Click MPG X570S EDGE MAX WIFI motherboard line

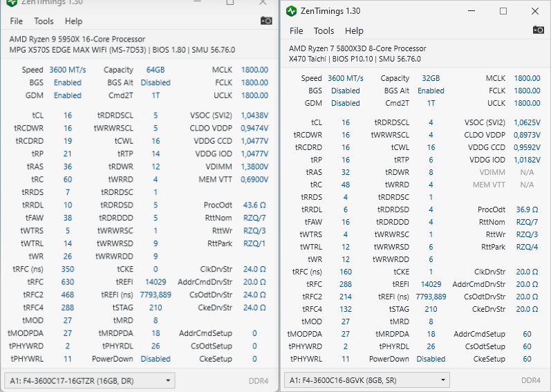122,50
